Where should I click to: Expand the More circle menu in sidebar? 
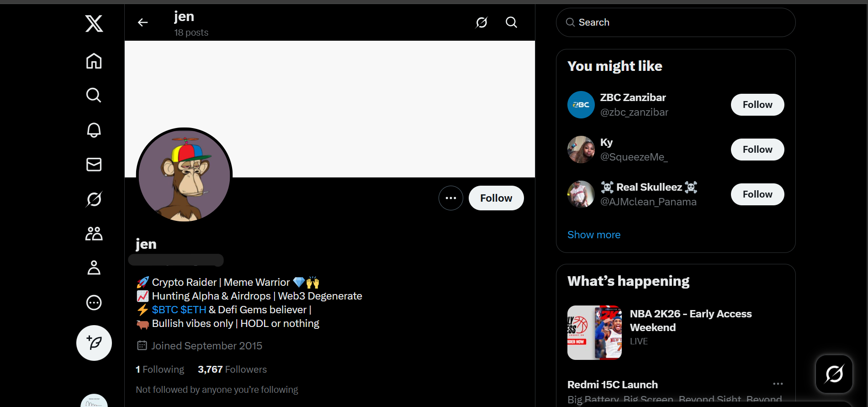(x=94, y=303)
